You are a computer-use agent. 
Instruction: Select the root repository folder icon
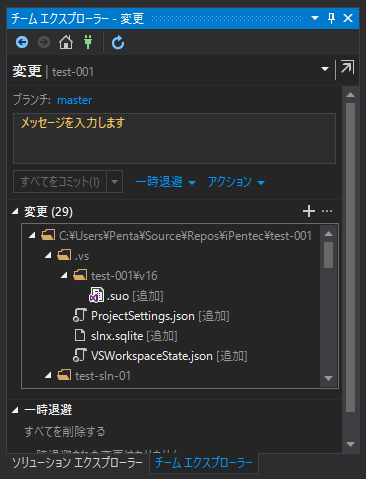[48, 235]
